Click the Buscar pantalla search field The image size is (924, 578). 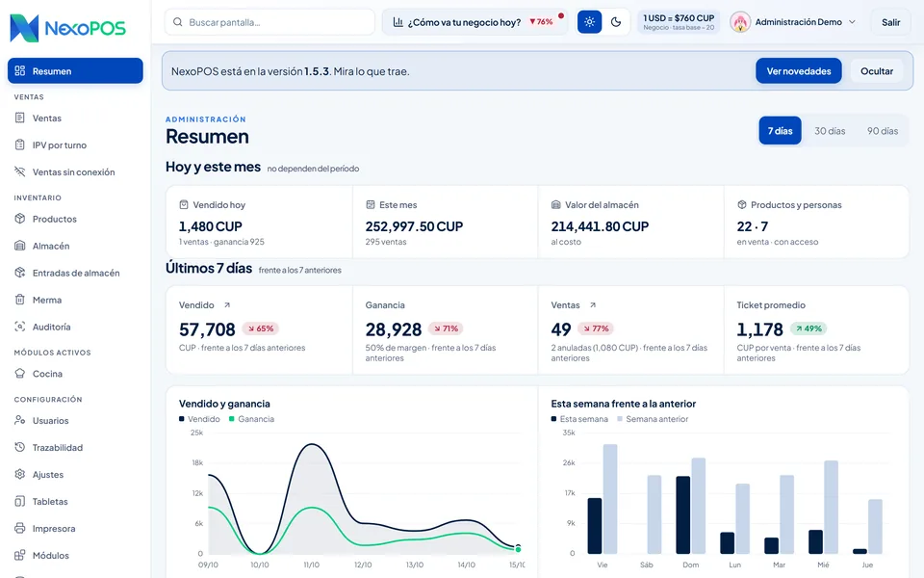coord(269,22)
